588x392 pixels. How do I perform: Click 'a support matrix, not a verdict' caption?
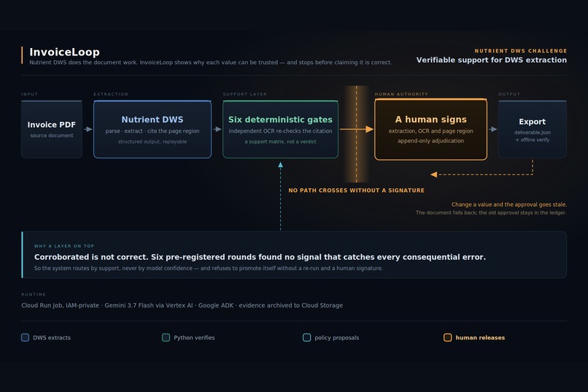click(x=280, y=142)
